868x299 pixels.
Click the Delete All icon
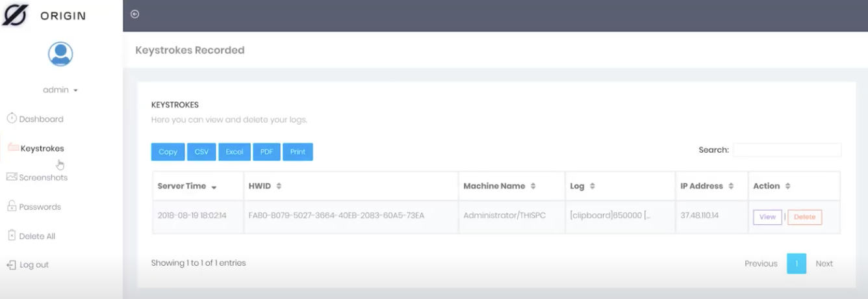pos(12,235)
